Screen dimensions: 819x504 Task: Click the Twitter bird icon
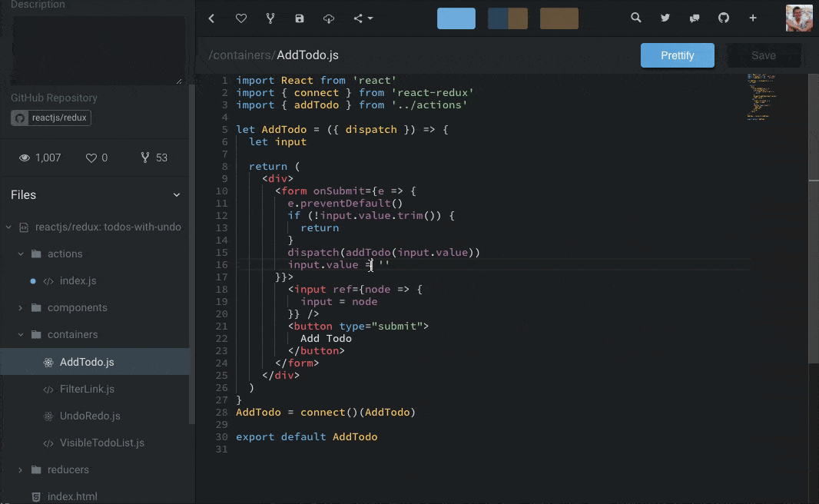click(665, 18)
